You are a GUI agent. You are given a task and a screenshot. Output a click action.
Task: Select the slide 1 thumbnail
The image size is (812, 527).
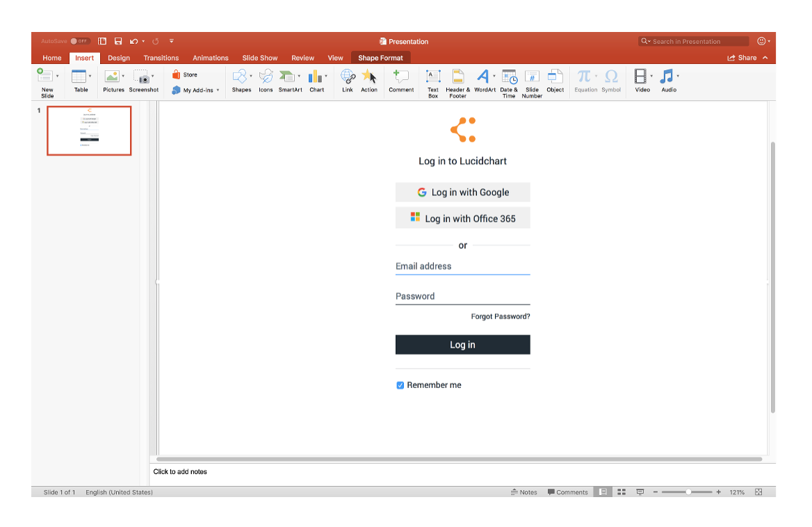point(89,131)
